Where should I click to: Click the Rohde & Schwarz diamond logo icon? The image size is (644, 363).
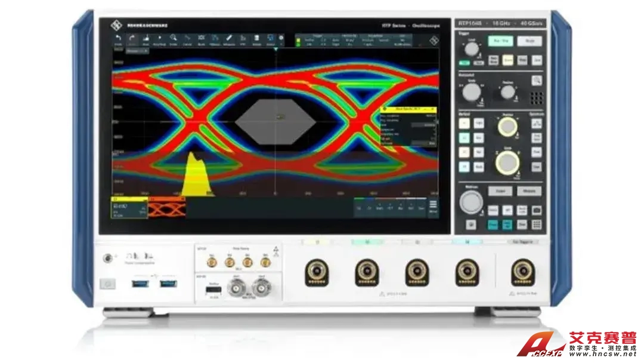(x=433, y=41)
